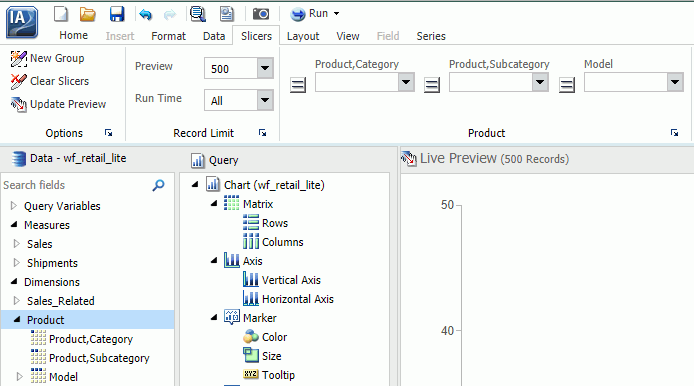Switch to the Layout ribbon tab
Screen dimensions: 694x386
pyautogui.click(x=303, y=36)
